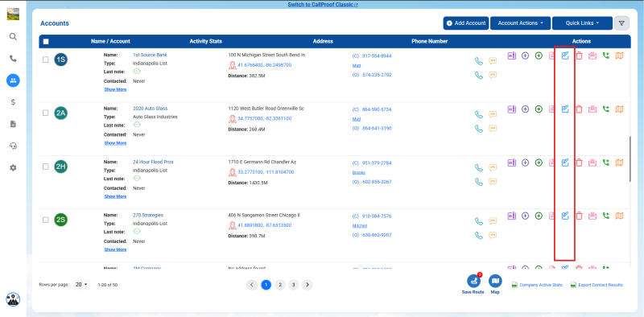Open the Company Active Stats link

click(x=537, y=285)
